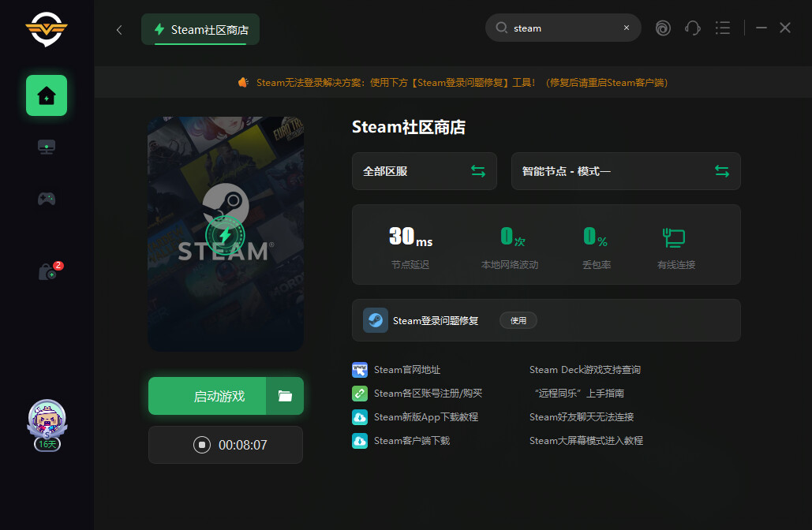Viewport: 812px width, 530px height.
Task: Open the Steam大屏幕模式进入教程 link
Action: (586, 440)
